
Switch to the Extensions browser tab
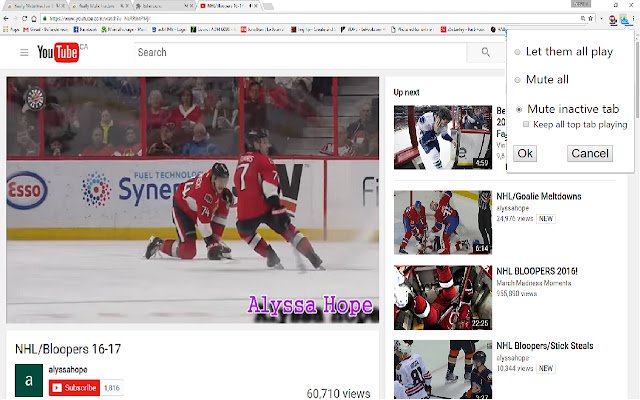tap(164, 6)
